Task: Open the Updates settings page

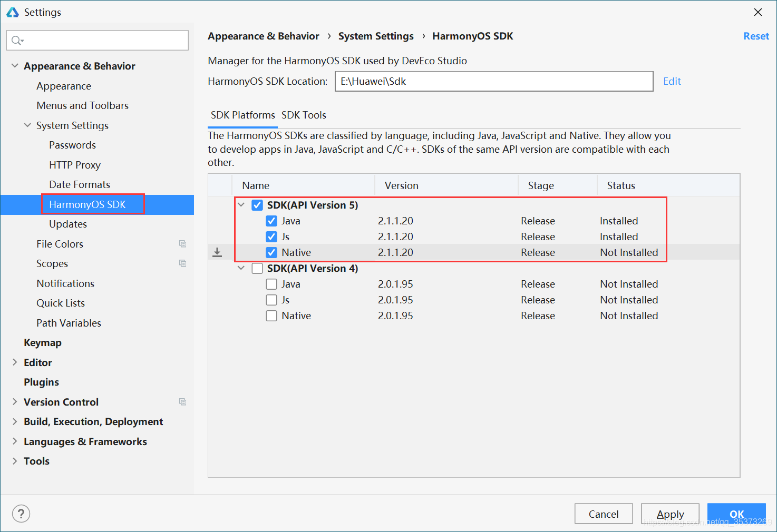Action: (x=68, y=224)
